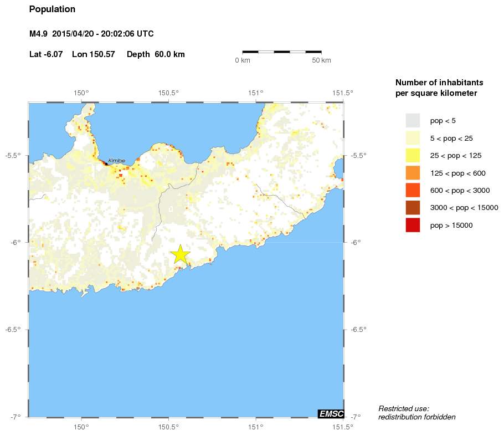The height and width of the screenshot is (435, 504).
Task: Click the yellow star epicenter marker
Action: coord(181,254)
